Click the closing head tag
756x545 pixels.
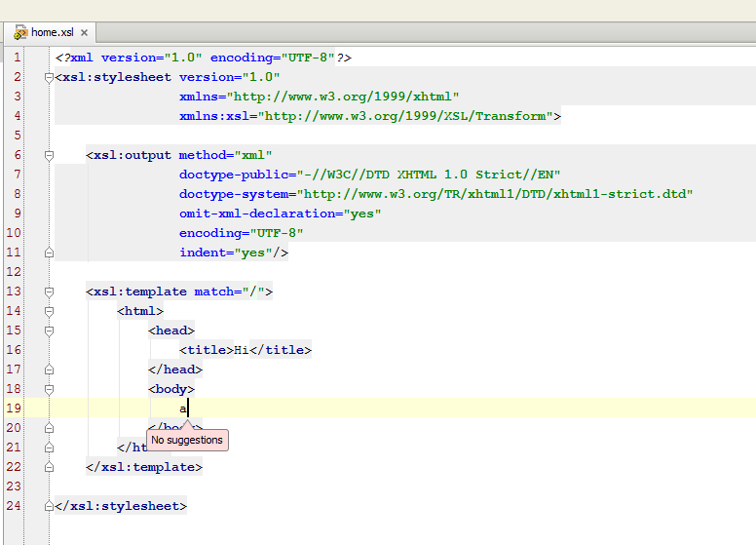(175, 370)
